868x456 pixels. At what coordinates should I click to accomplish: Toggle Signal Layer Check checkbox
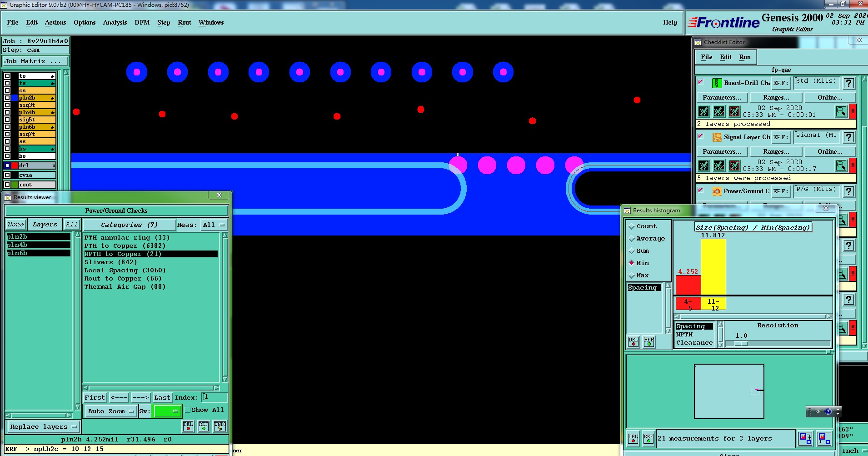coord(701,136)
